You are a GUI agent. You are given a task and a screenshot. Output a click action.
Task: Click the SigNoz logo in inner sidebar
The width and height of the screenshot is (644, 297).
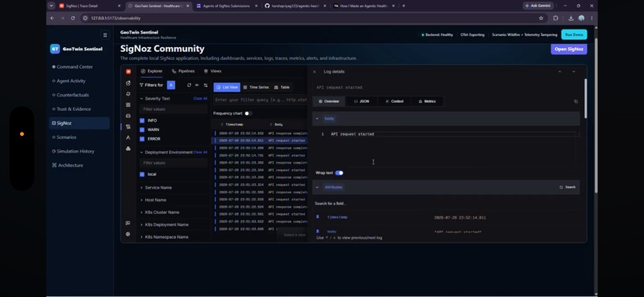[x=128, y=71]
